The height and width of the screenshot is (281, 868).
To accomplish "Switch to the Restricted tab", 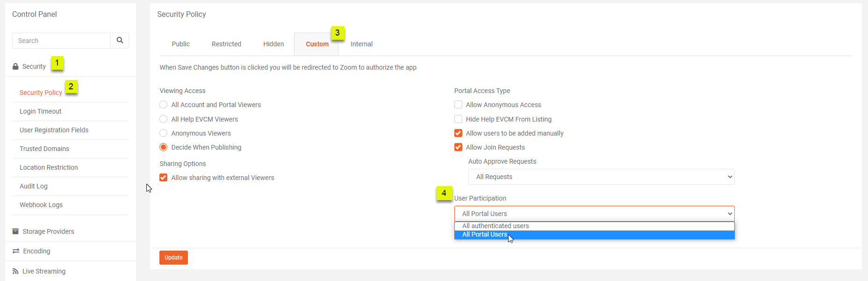I will (x=226, y=44).
